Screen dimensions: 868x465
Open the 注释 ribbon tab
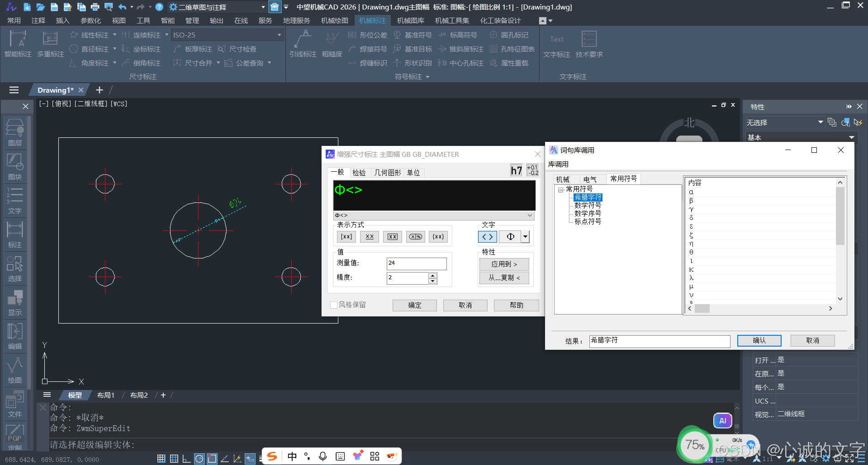coord(38,20)
